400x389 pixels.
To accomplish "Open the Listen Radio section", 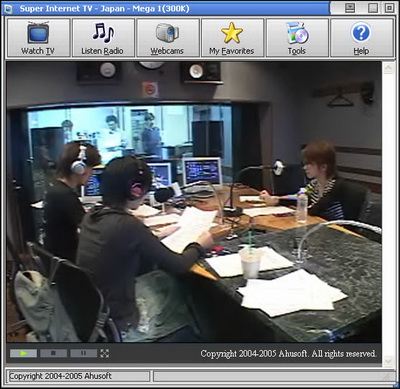I will point(103,38).
